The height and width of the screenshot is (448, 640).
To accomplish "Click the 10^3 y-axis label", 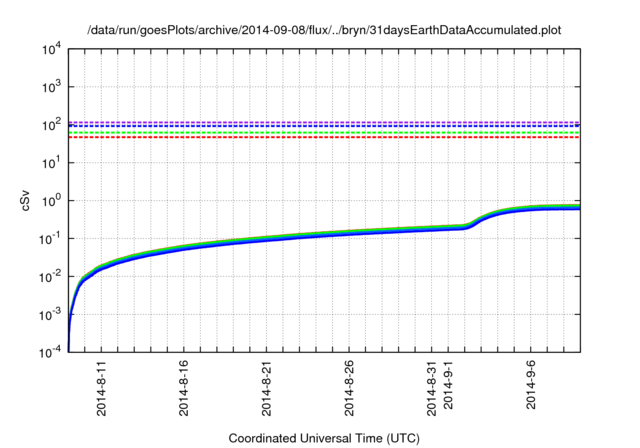I will click(51, 86).
